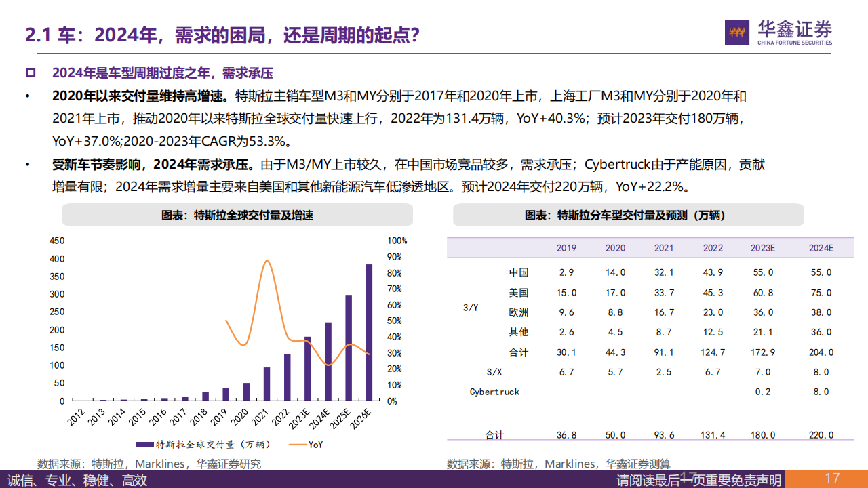
Task: Click the 3/Y subtotal cell "204.0"
Action: pyautogui.click(x=821, y=352)
